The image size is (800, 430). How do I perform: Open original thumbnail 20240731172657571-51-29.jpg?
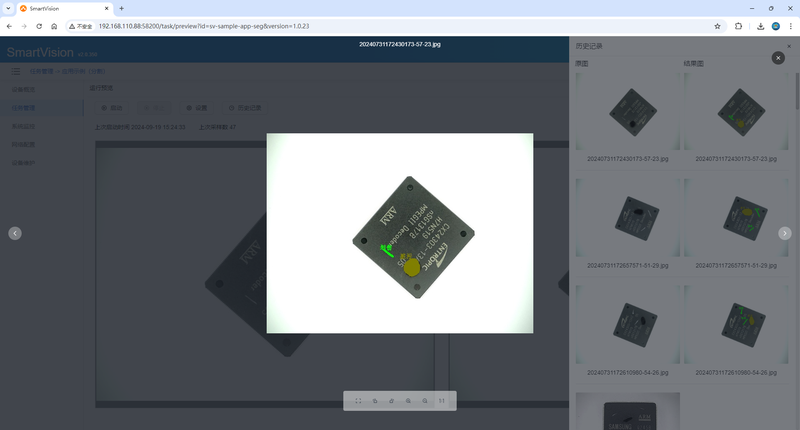628,218
